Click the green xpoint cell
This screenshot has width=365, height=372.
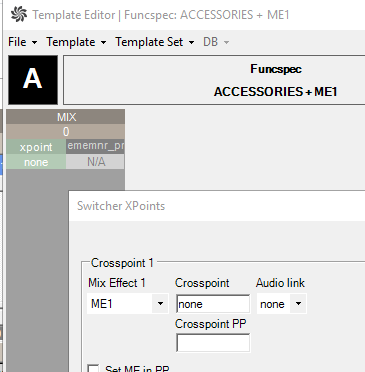(x=36, y=147)
